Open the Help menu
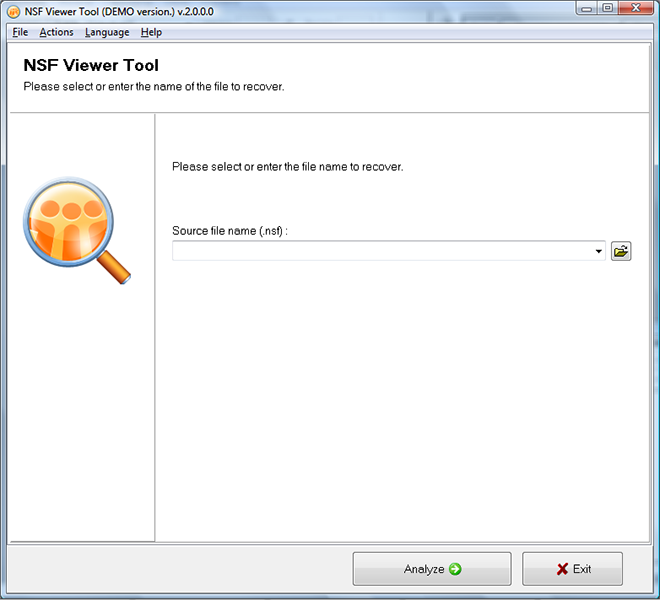 pyautogui.click(x=151, y=32)
